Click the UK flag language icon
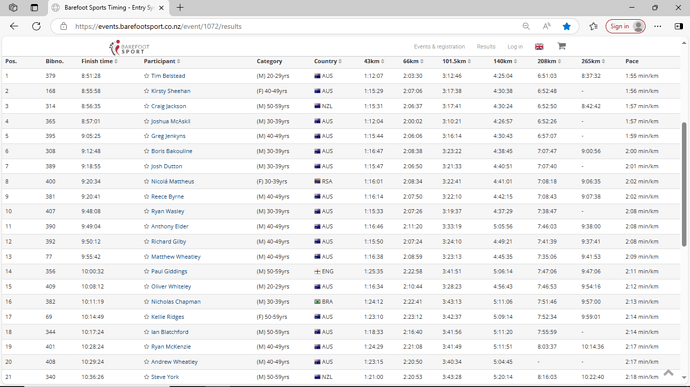The height and width of the screenshot is (387, 690). pos(539,47)
